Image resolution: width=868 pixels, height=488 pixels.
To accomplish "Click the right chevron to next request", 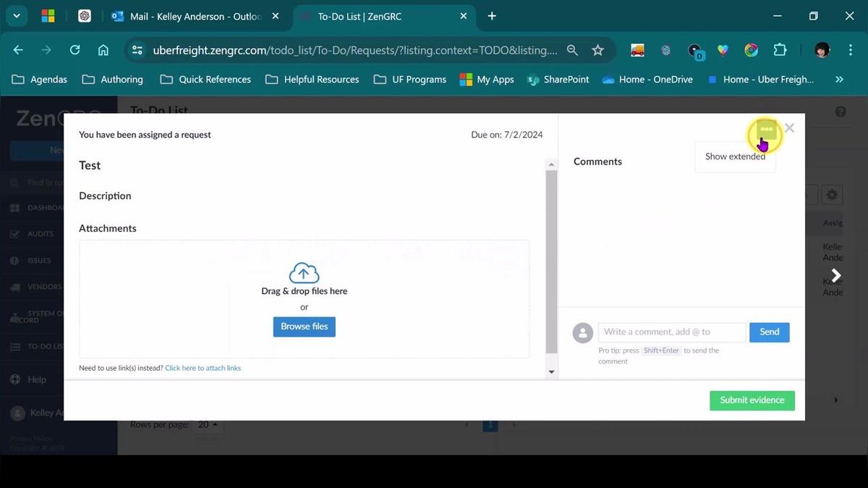I will coord(835,276).
